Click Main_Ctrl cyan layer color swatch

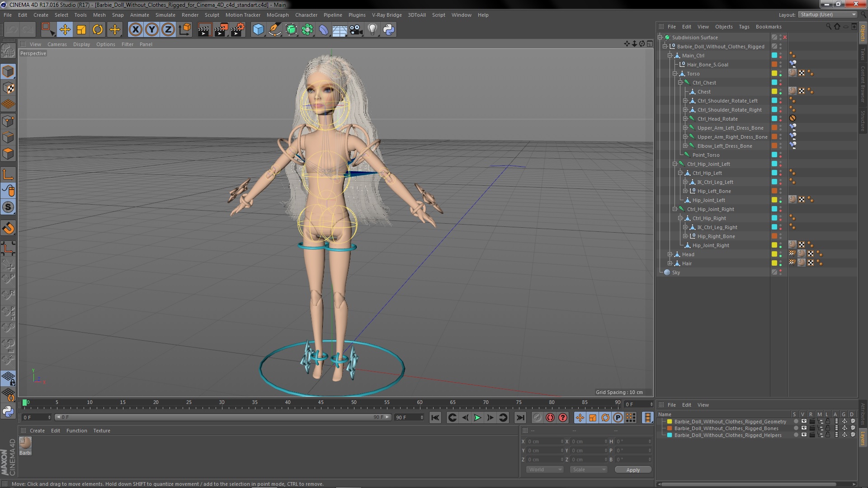coord(774,56)
